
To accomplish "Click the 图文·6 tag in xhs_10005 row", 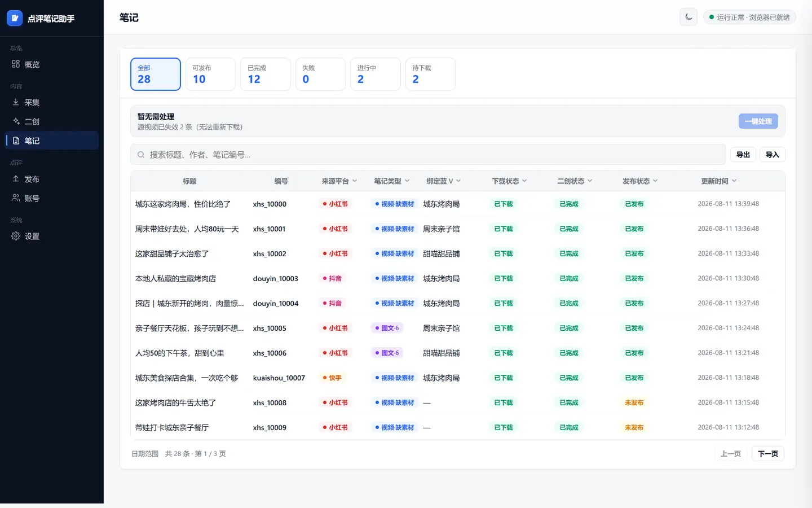I will click(387, 328).
